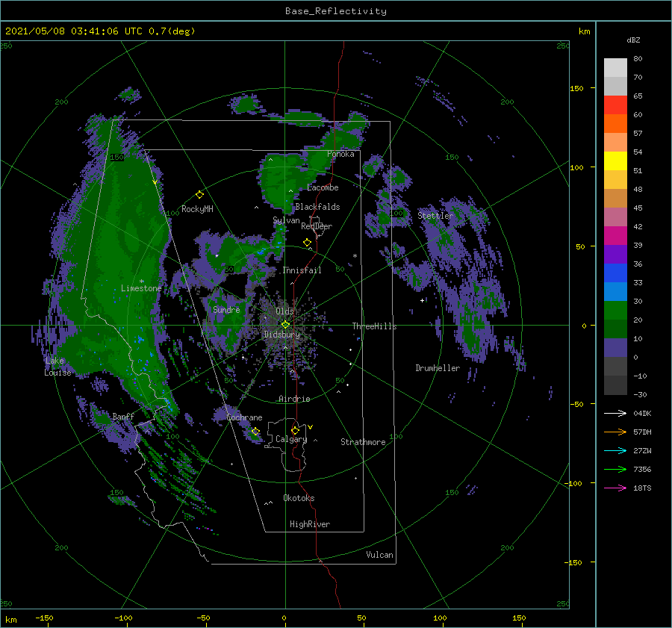Select the yellow diamond marker below RedDeer

pyautogui.click(x=307, y=243)
